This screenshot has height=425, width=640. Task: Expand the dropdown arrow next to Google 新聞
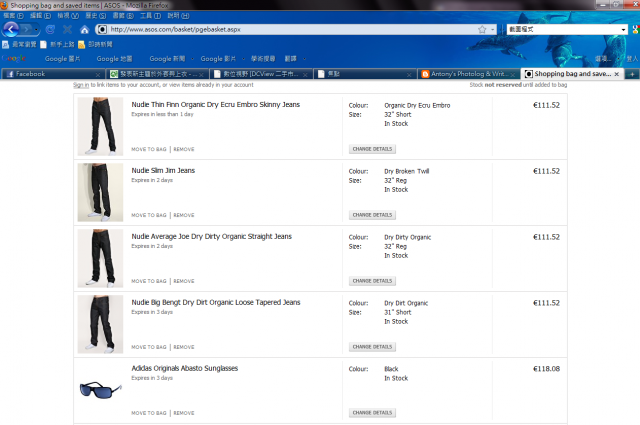click(x=192, y=59)
